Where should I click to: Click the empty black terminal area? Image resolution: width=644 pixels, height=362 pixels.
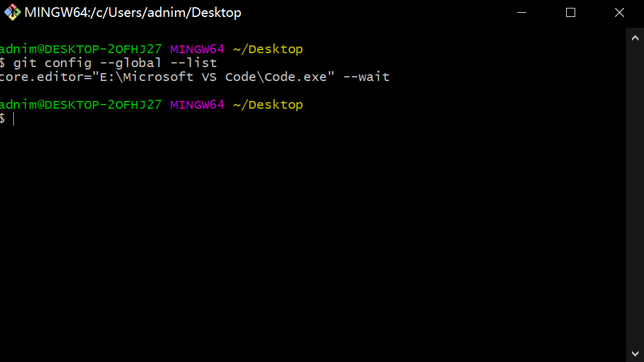click(x=312, y=239)
